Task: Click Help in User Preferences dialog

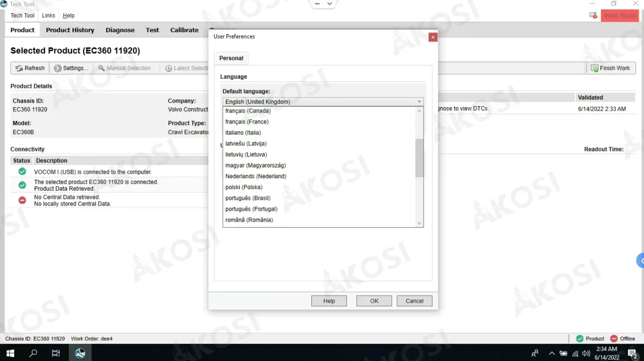Action: tap(329, 301)
